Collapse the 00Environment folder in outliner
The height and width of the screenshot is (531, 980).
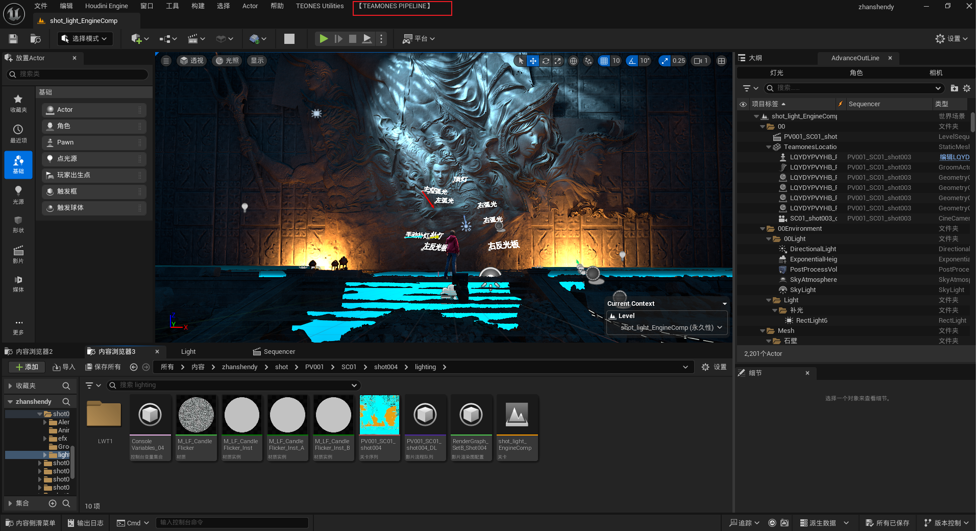(763, 229)
